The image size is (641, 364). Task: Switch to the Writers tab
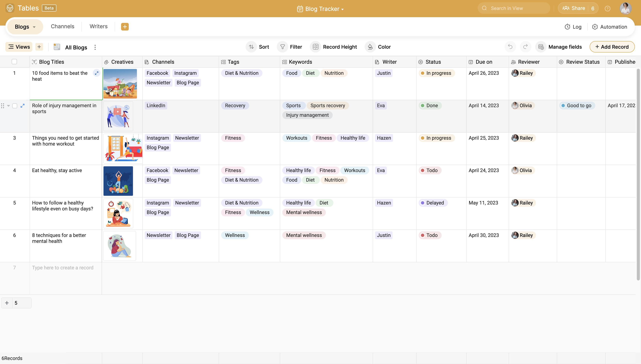pyautogui.click(x=98, y=26)
